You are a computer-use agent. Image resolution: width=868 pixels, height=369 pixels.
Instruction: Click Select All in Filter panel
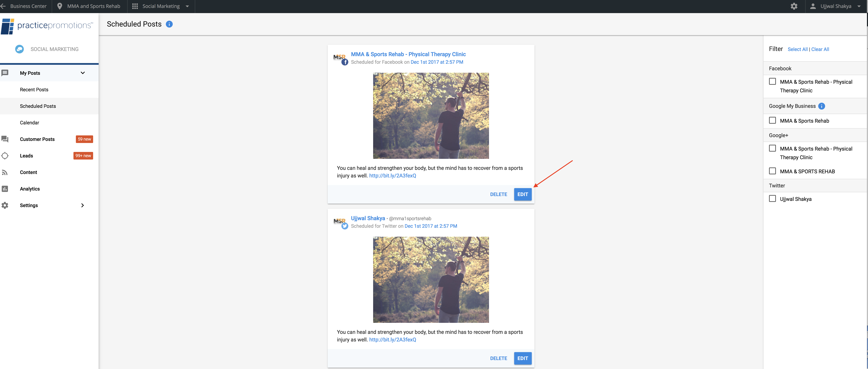click(x=798, y=49)
